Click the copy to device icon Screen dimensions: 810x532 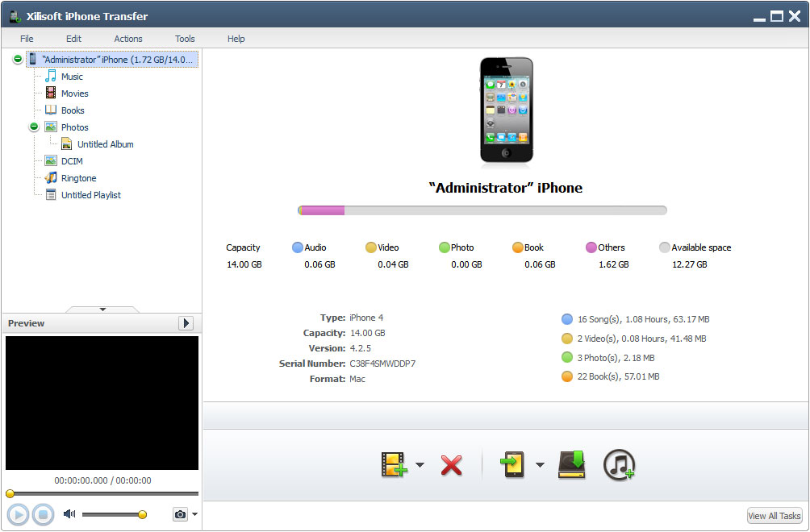pos(512,464)
